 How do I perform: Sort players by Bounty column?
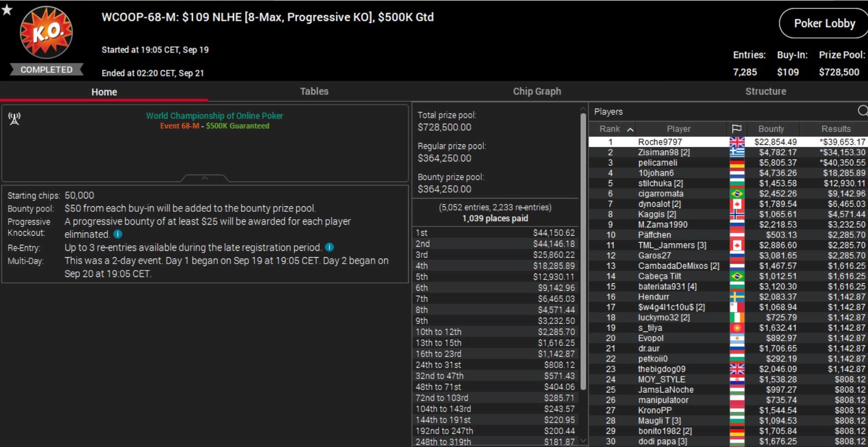(x=771, y=129)
